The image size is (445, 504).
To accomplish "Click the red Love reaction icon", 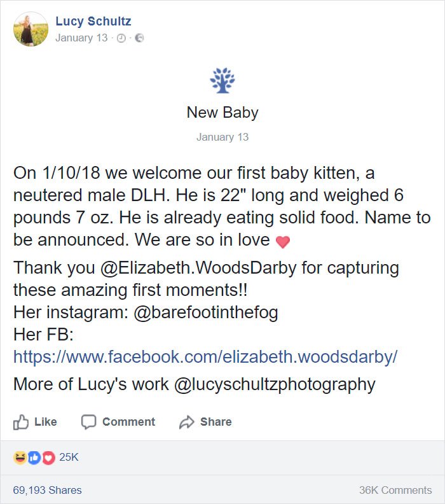I will pos(47,458).
